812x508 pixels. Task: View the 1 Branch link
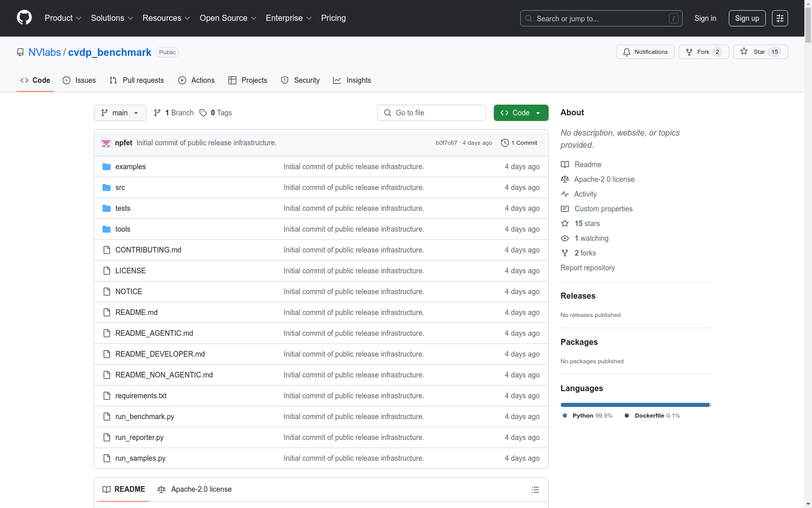174,113
